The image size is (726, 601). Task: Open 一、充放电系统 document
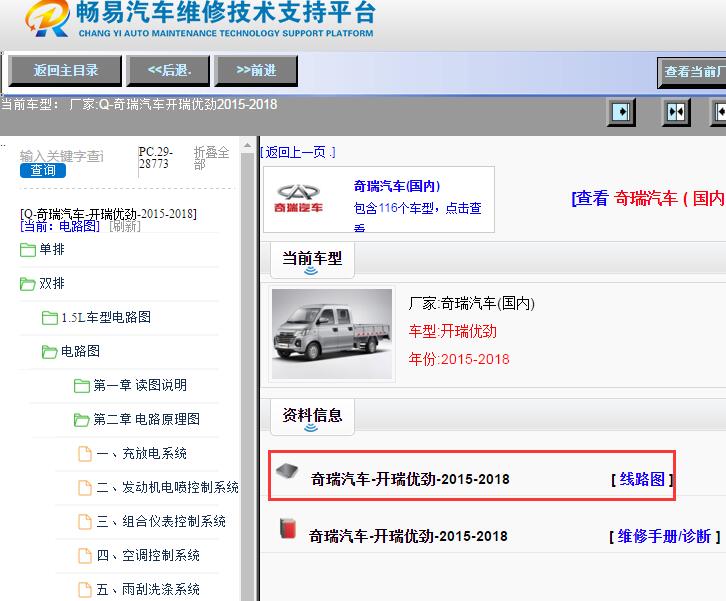pyautogui.click(x=142, y=453)
